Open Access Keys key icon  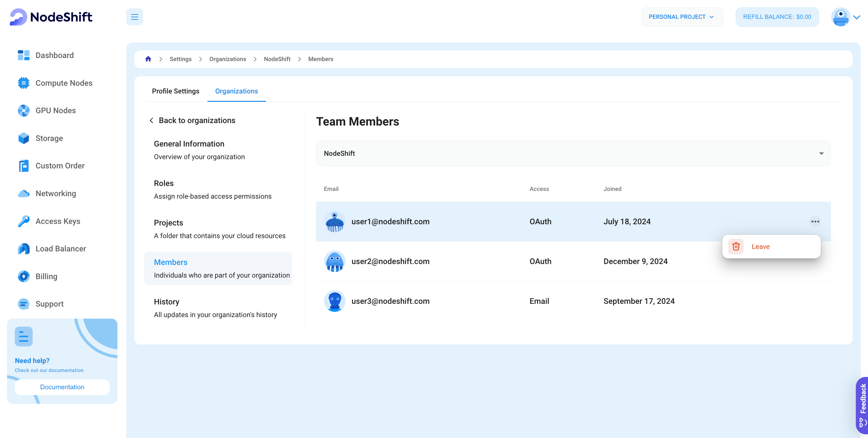click(24, 221)
